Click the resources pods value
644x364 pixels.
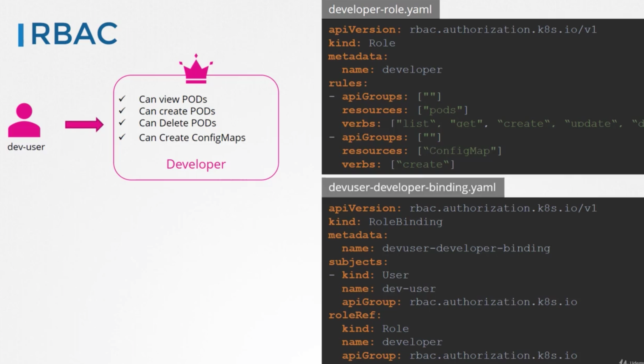click(x=443, y=110)
